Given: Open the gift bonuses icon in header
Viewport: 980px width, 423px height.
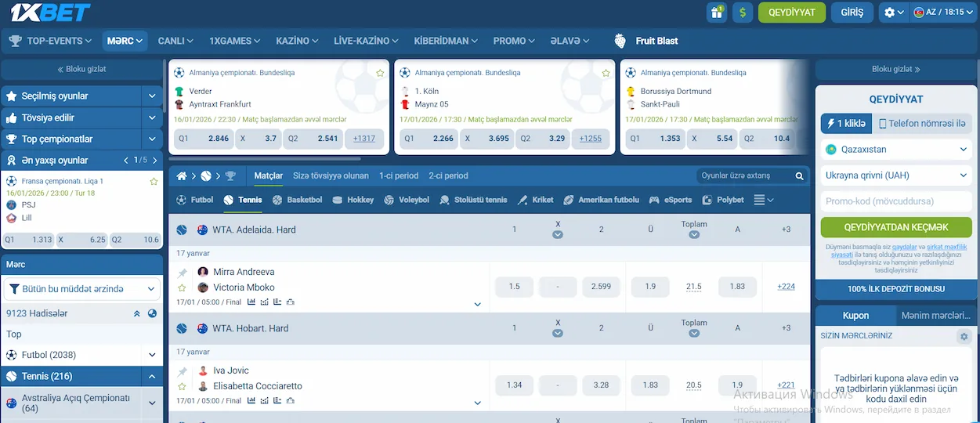Looking at the screenshot, I should tap(716, 13).
